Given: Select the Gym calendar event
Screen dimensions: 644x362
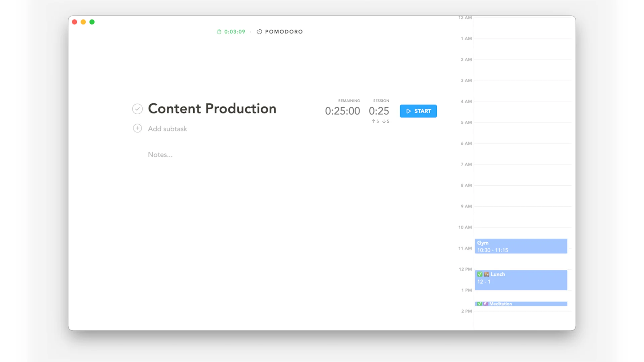Looking at the screenshot, I should click(x=521, y=246).
